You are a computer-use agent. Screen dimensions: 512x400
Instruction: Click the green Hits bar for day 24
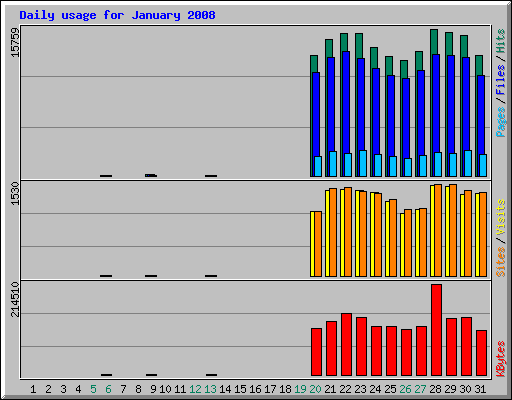(x=374, y=58)
